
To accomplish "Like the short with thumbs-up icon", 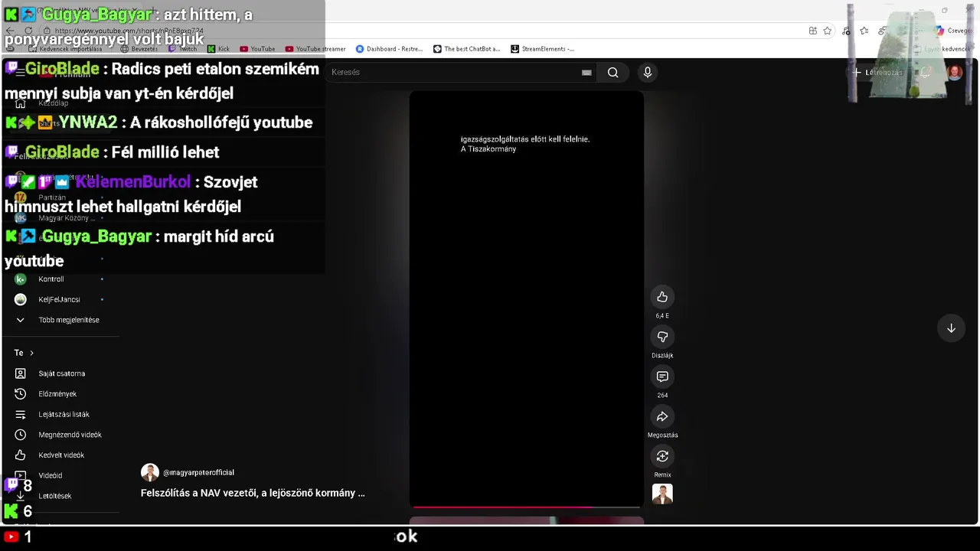I will tap(662, 297).
